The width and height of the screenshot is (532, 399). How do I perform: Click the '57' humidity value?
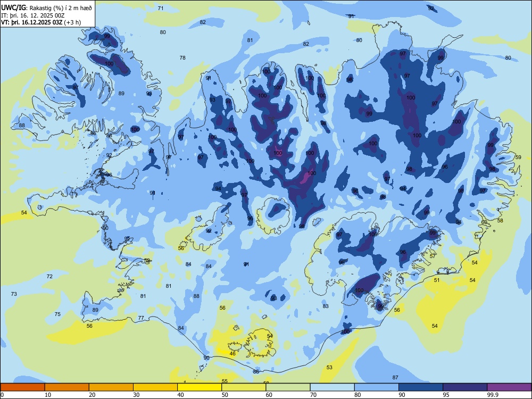pos(433,256)
